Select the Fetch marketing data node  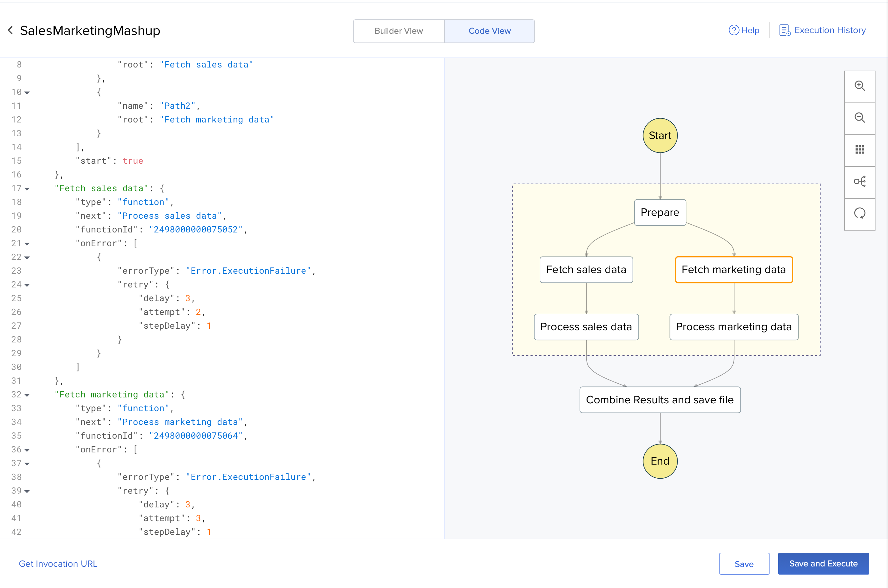point(733,270)
